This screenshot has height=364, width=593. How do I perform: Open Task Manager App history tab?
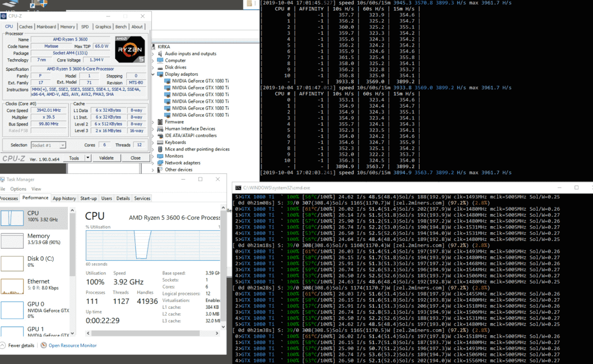pos(64,198)
